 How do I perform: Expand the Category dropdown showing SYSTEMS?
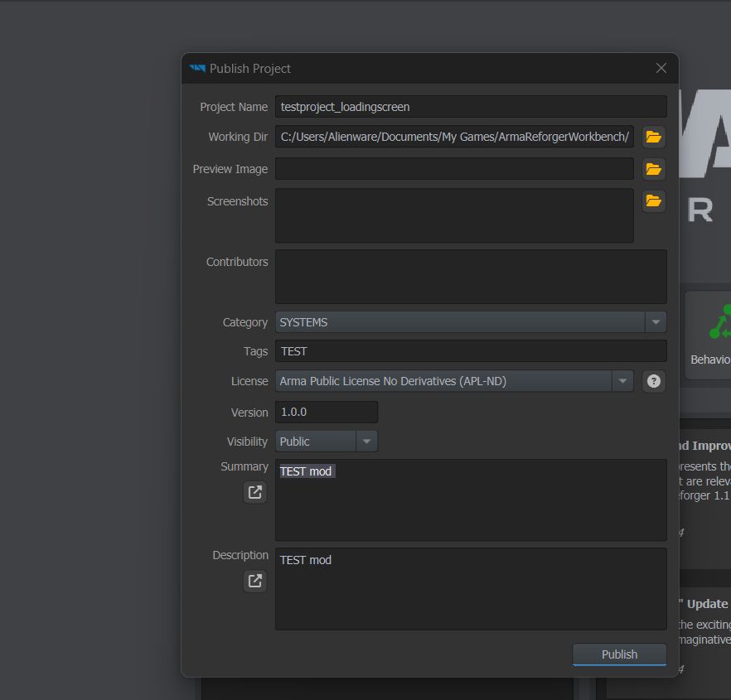pyautogui.click(x=656, y=322)
